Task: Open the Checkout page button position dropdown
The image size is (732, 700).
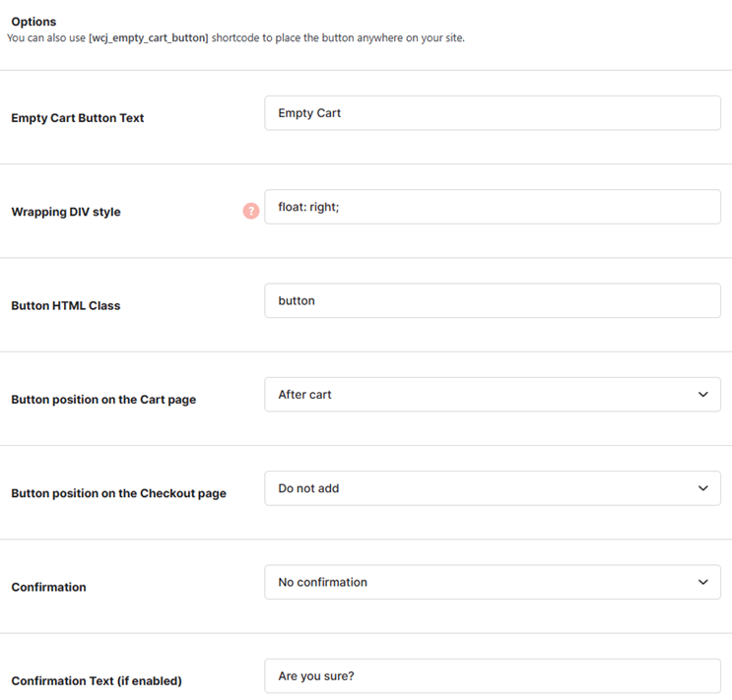Action: coord(493,488)
